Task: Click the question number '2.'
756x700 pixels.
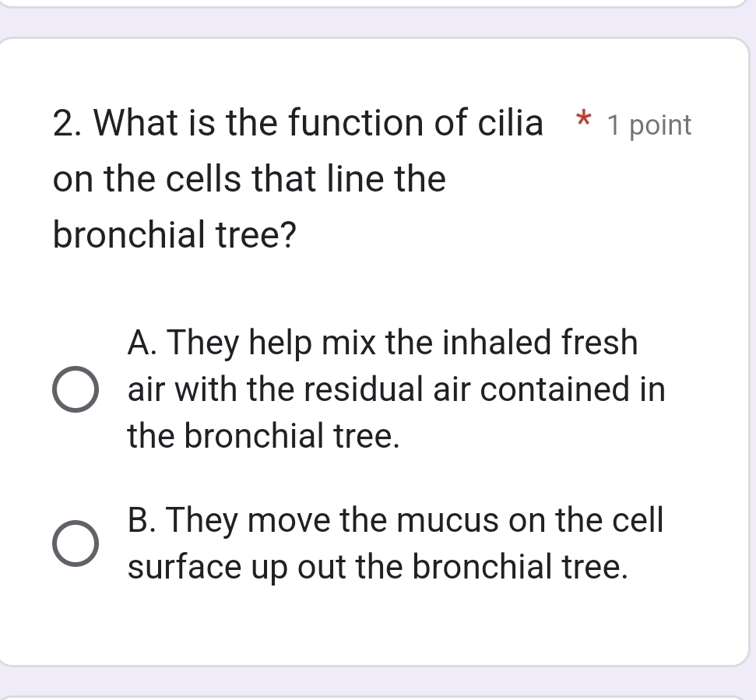Action: pos(67,123)
